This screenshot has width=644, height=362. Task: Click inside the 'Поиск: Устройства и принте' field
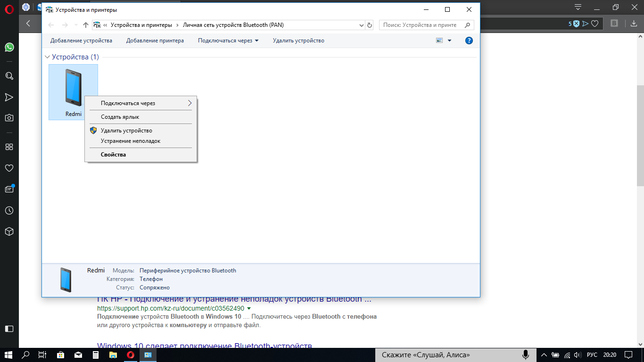coord(421,25)
